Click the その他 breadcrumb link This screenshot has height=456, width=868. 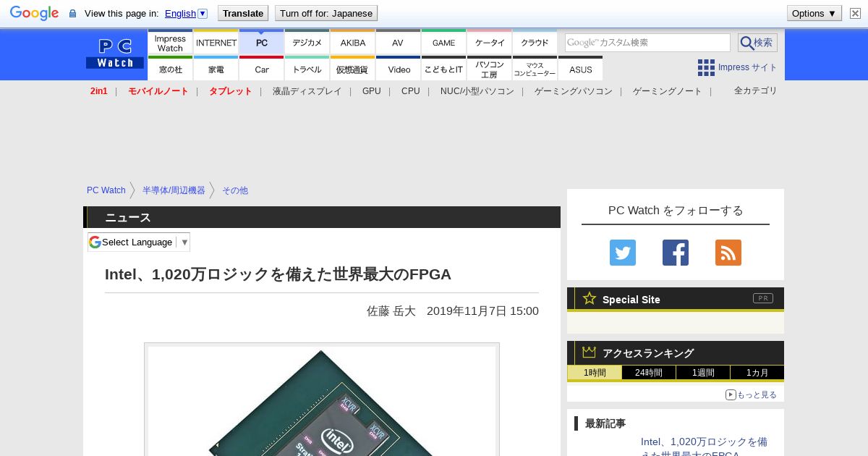click(x=235, y=190)
